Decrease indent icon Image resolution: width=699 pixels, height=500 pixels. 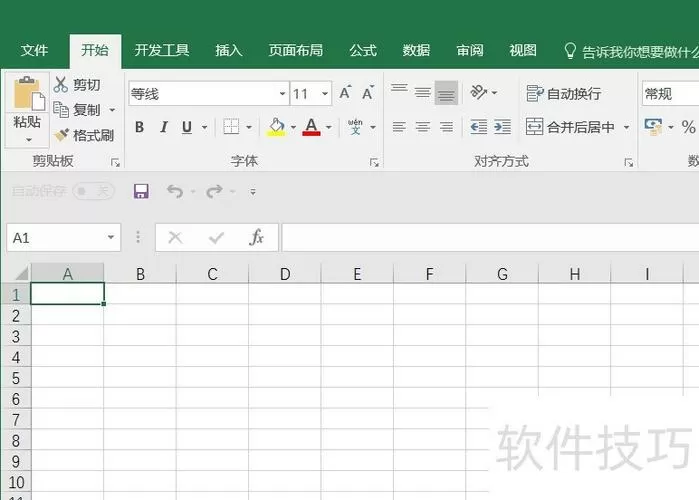coord(479,127)
